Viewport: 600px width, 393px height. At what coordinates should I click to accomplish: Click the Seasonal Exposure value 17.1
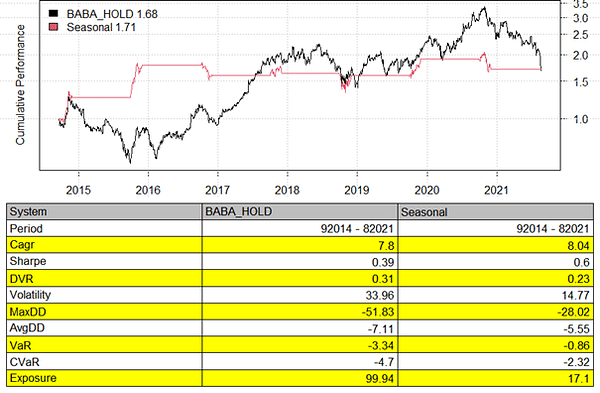pos(579,379)
